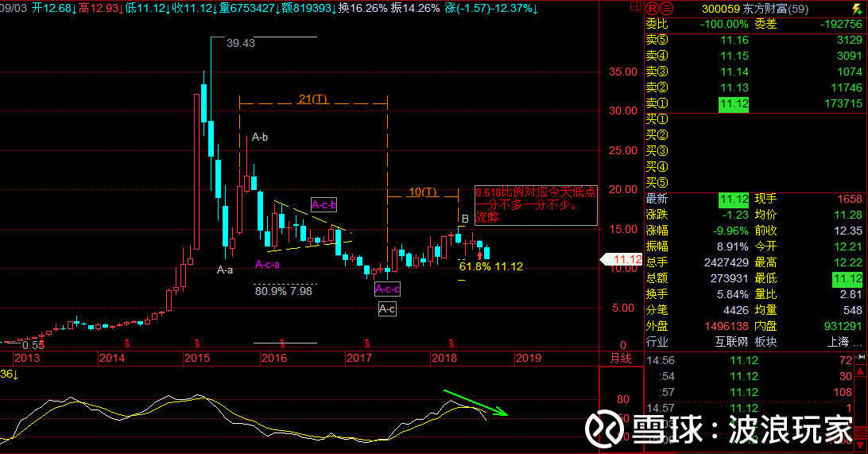Click the 10(T) time span label

click(x=422, y=192)
